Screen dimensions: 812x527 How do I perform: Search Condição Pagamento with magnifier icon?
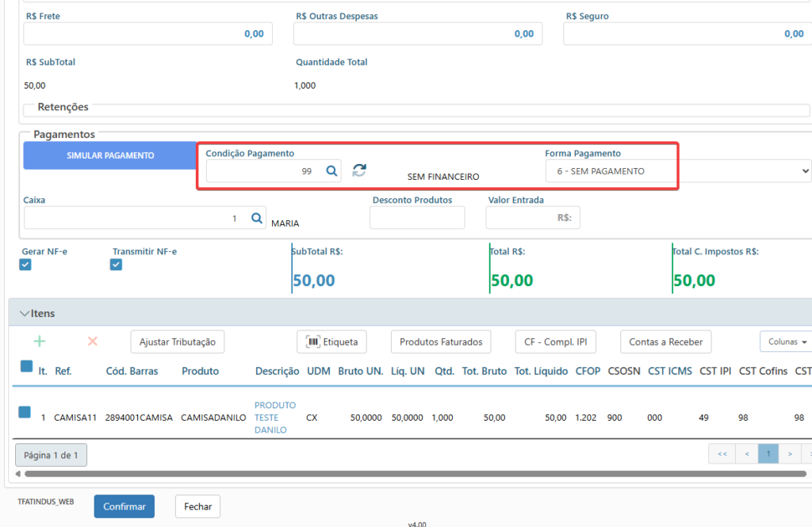331,171
